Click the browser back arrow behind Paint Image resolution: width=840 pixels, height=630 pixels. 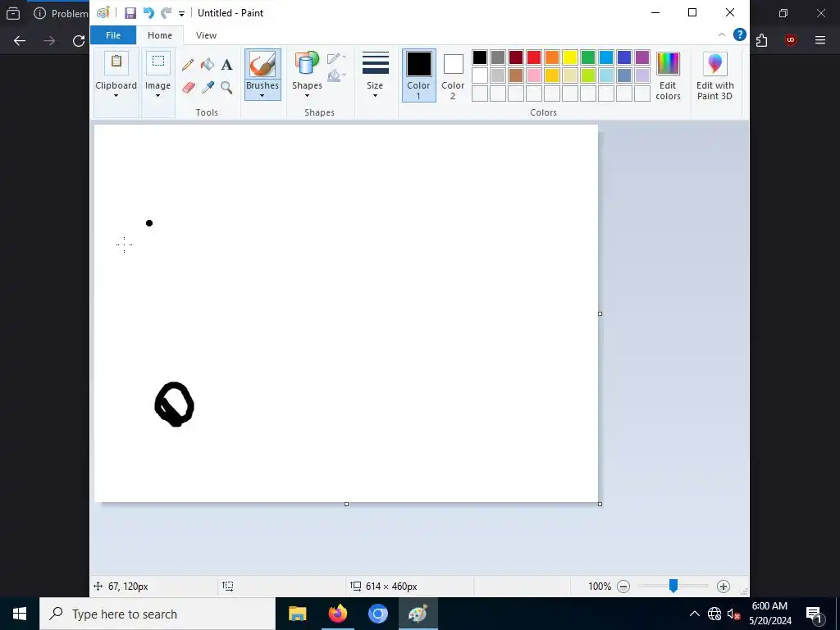point(20,41)
